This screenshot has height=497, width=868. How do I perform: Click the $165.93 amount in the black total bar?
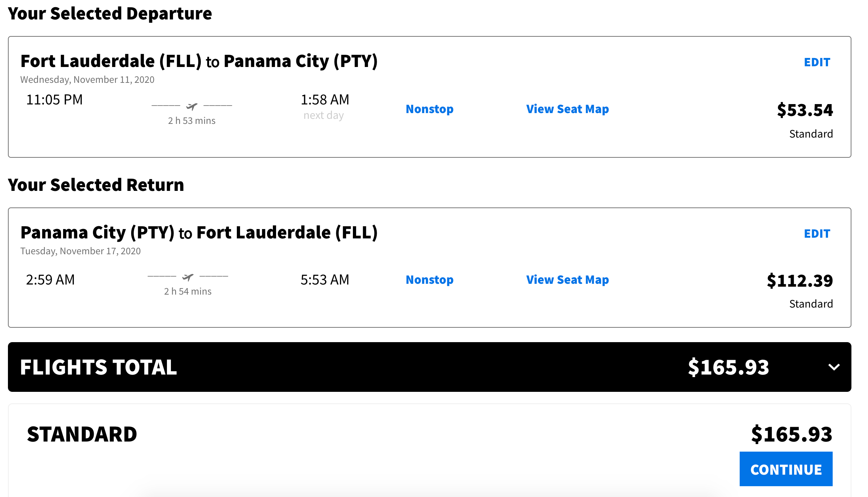click(x=728, y=367)
